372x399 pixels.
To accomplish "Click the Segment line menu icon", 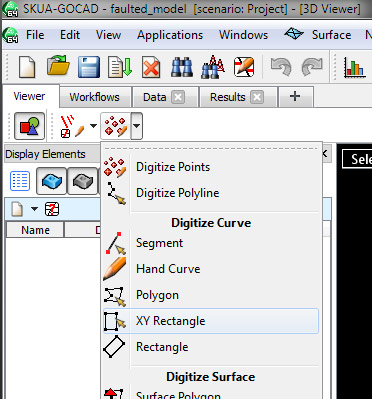I will coord(115,243).
